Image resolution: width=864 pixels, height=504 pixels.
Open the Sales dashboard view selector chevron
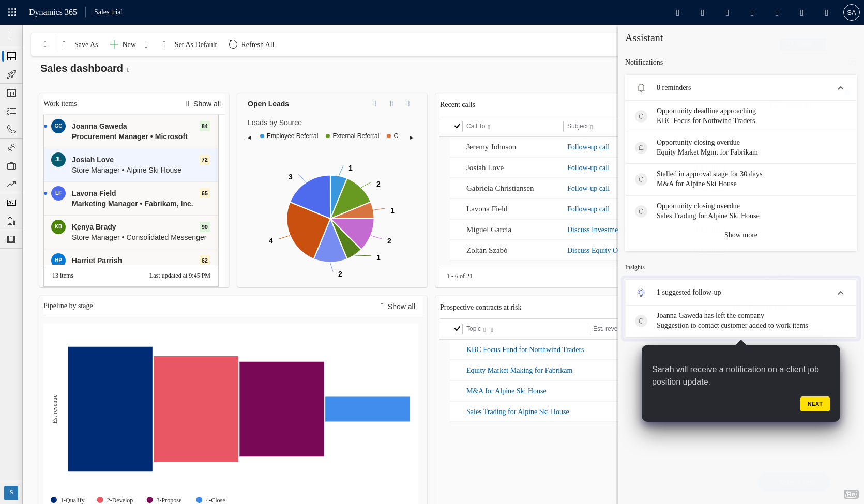pyautogui.click(x=128, y=70)
